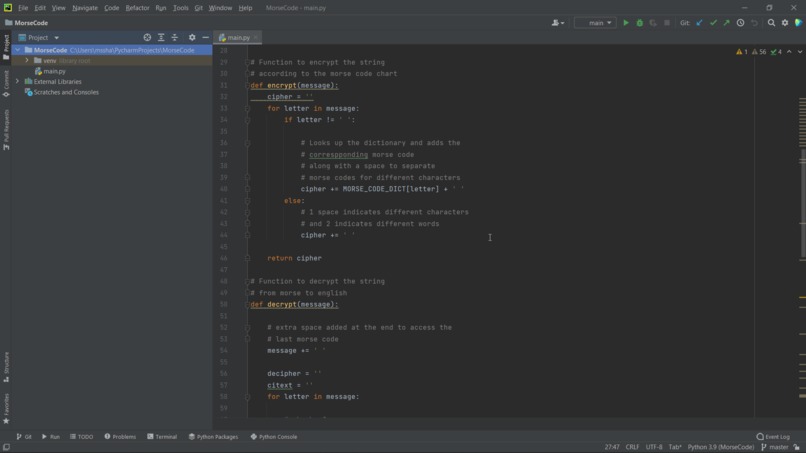Open the Event Log
This screenshot has width=806, height=453.
click(x=773, y=437)
